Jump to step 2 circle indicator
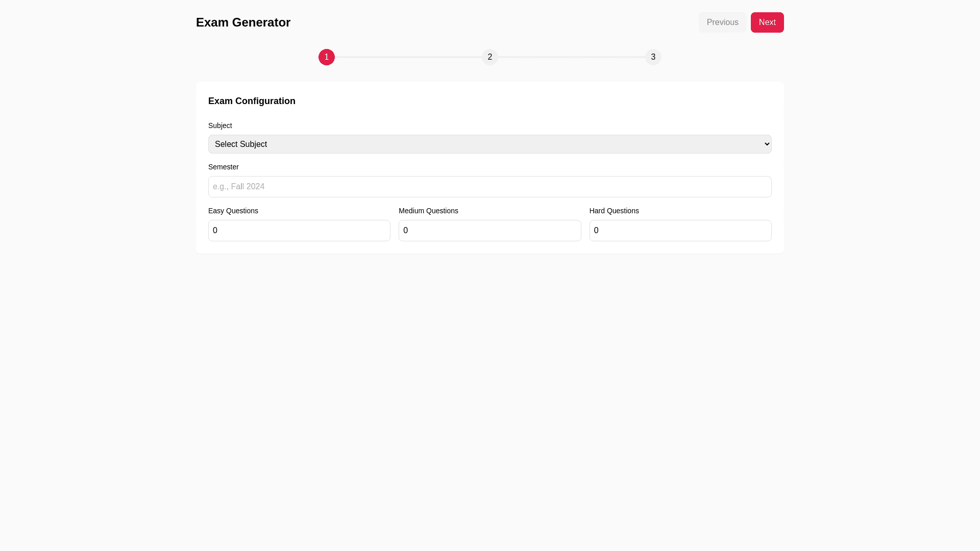Image resolution: width=980 pixels, height=551 pixels. 490,57
